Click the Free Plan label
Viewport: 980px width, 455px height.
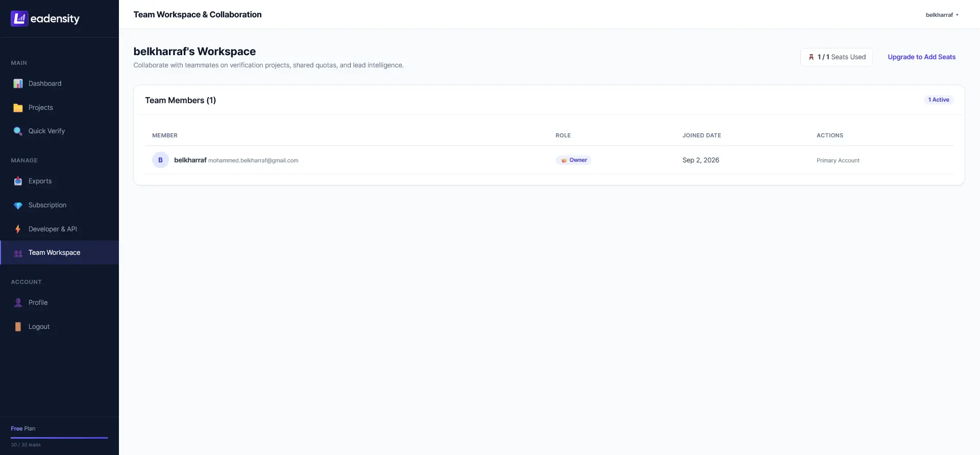[x=23, y=429]
